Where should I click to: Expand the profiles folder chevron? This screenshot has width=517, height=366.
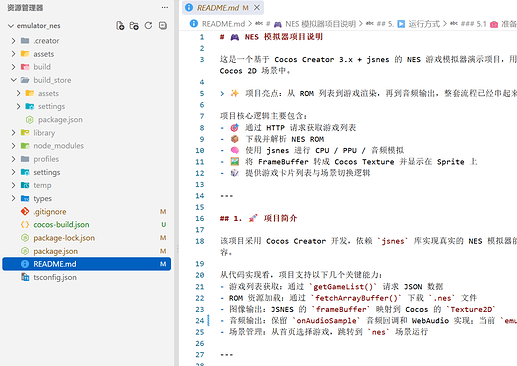[13, 159]
